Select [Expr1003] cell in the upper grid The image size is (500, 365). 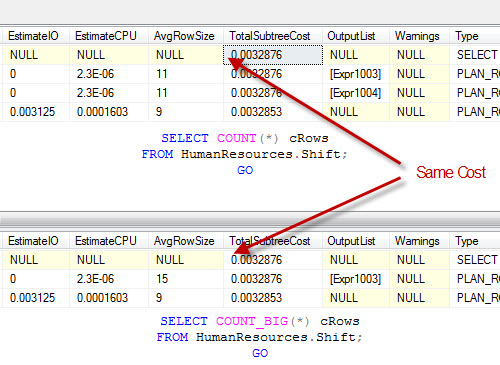pyautogui.click(x=356, y=74)
